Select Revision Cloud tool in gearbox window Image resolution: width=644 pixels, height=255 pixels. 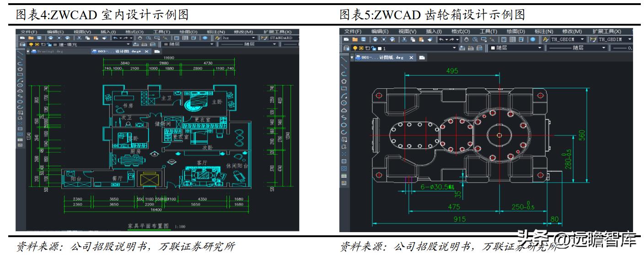pos(344,111)
